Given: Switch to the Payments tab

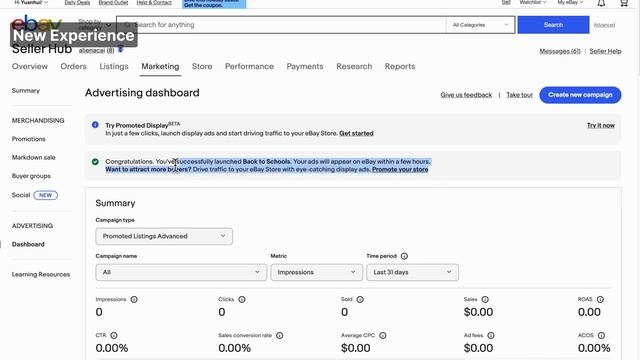Looking at the screenshot, I should pos(305,67).
